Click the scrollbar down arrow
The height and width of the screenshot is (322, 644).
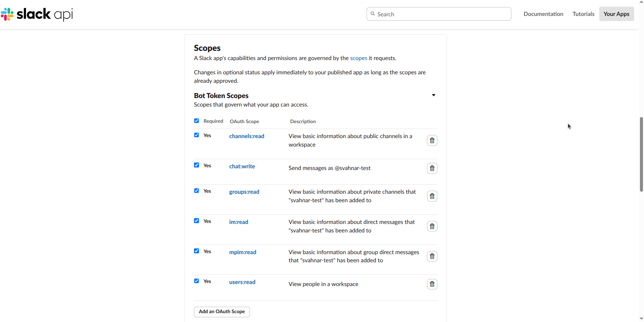[641, 319]
